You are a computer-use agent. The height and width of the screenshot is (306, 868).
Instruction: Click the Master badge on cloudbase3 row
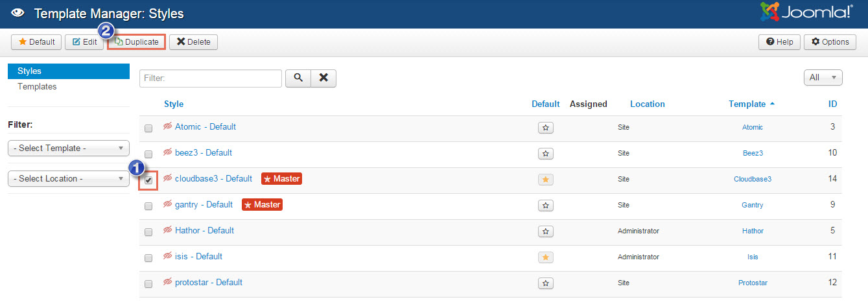pos(281,179)
